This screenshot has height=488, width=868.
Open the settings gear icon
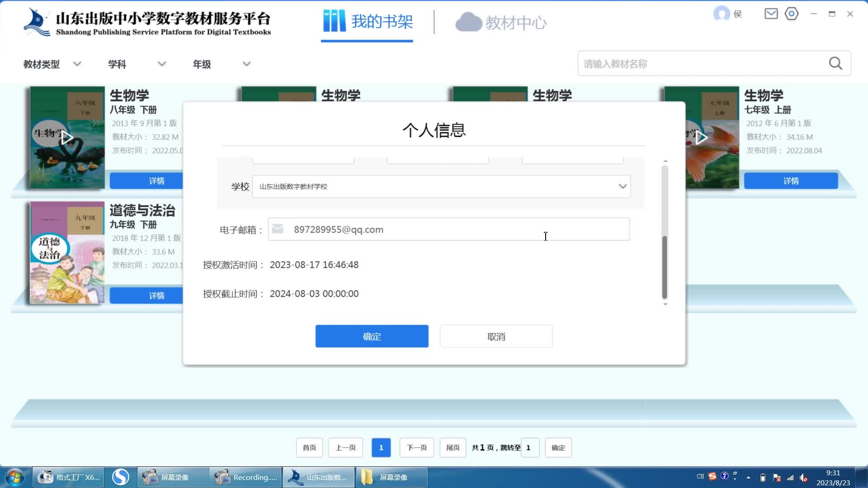click(x=792, y=14)
